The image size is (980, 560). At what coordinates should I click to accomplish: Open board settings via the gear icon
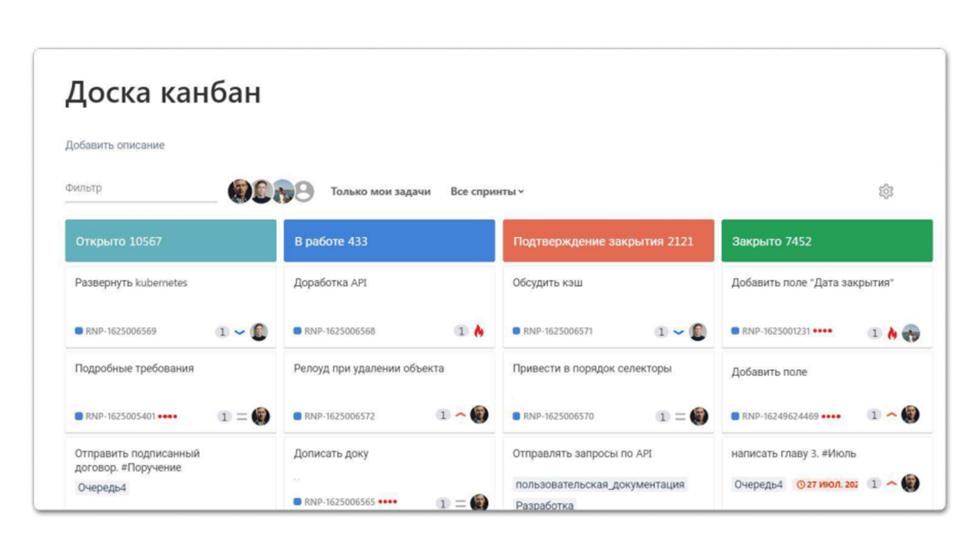tap(886, 190)
